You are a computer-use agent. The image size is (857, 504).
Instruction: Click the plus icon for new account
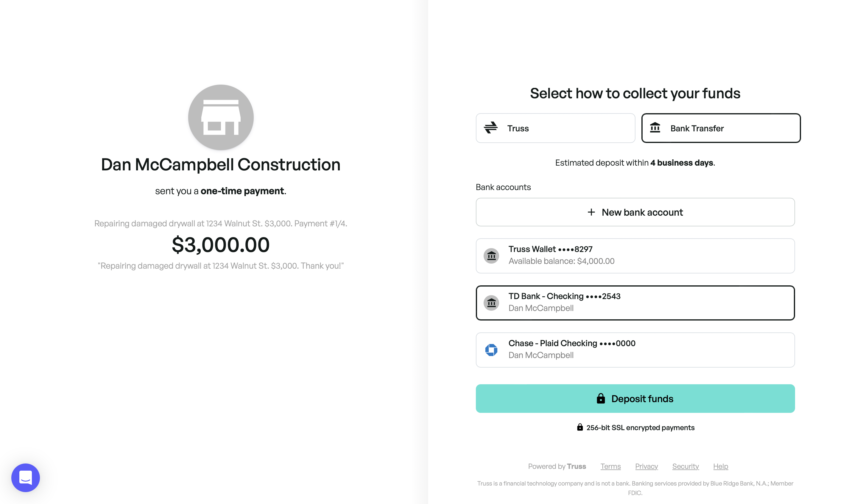591,212
